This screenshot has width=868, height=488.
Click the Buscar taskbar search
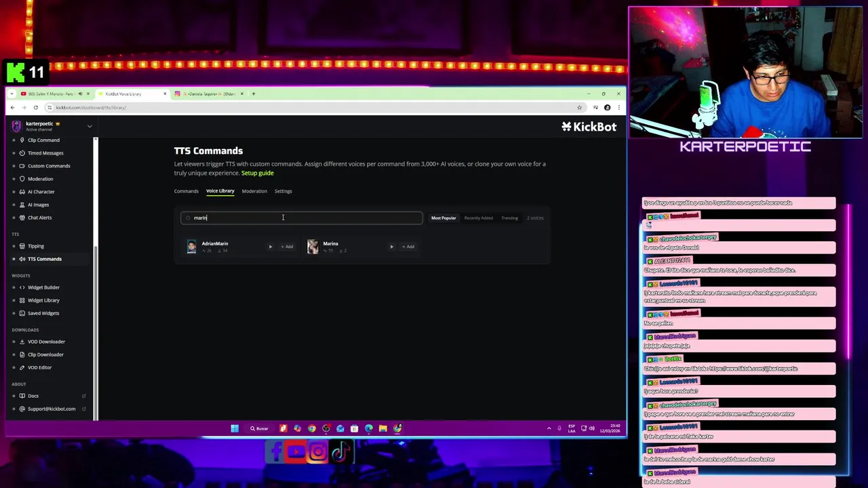coord(260,428)
